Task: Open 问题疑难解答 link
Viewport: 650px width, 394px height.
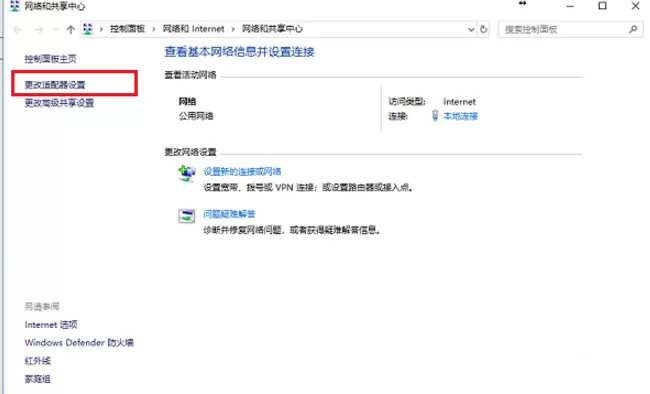Action: click(x=229, y=214)
